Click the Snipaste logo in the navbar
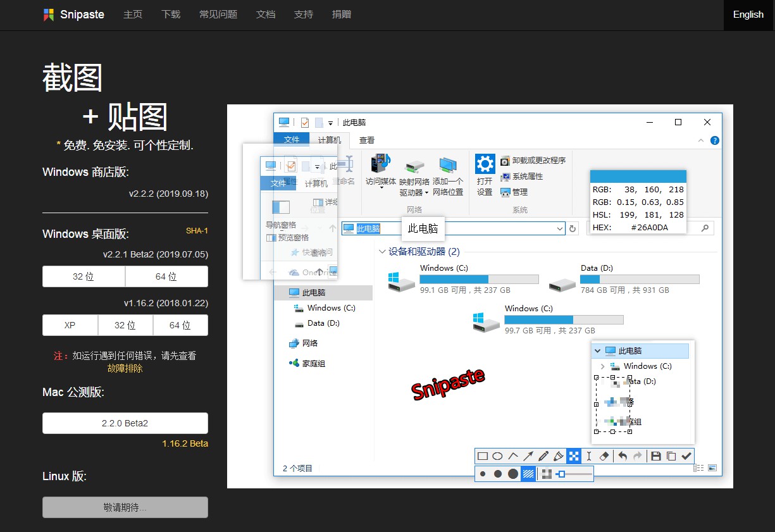This screenshot has height=532, width=775. pyautogui.click(x=49, y=15)
